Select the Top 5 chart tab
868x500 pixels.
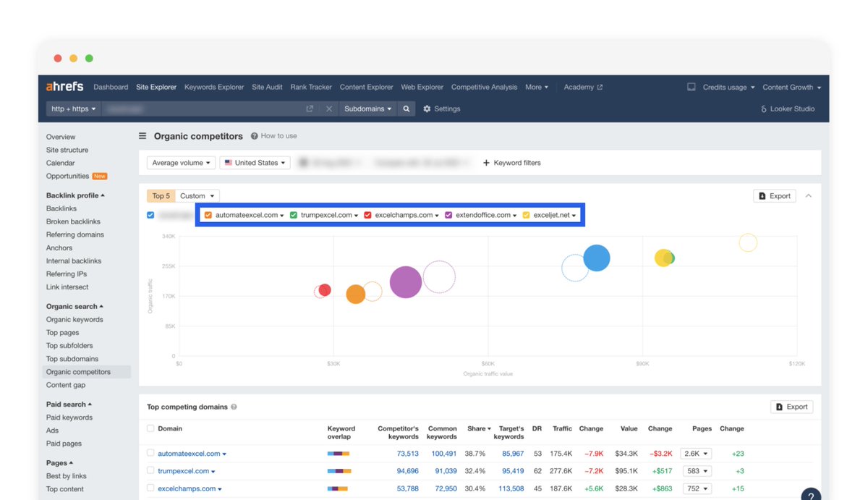[161, 196]
